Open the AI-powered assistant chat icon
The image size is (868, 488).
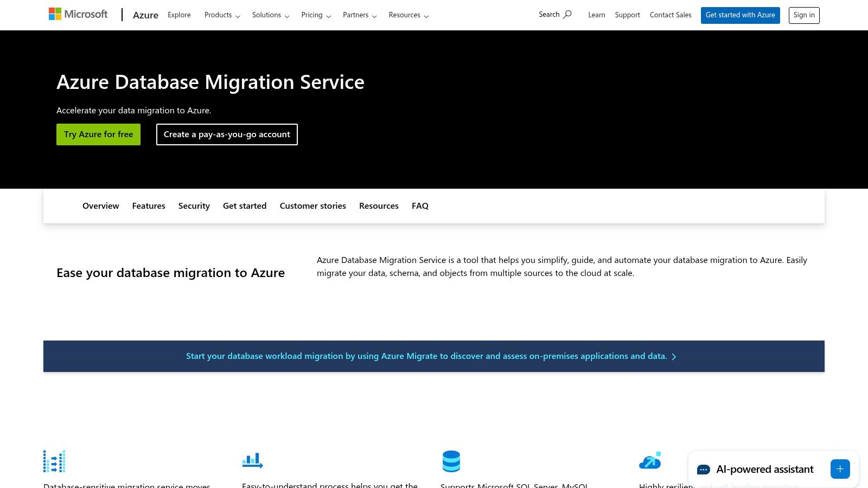coord(704,469)
